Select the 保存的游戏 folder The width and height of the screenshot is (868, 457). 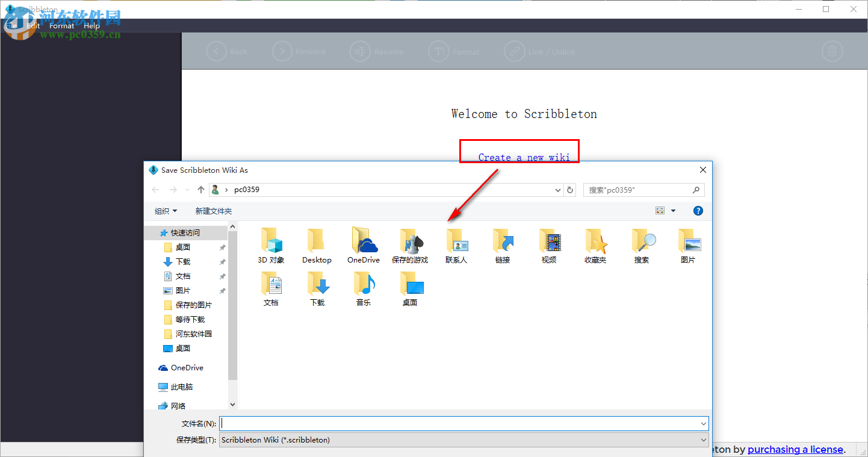pyautogui.click(x=410, y=246)
